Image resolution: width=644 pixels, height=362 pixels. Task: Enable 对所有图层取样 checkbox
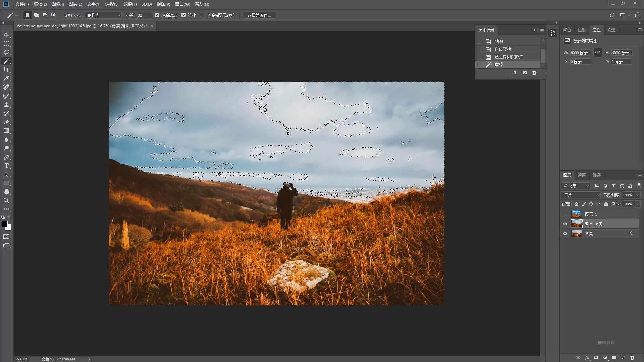[x=202, y=15]
